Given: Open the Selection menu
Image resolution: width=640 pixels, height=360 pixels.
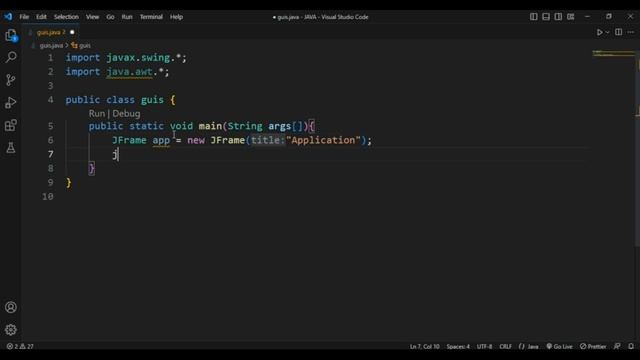Looking at the screenshot, I should coord(66,17).
